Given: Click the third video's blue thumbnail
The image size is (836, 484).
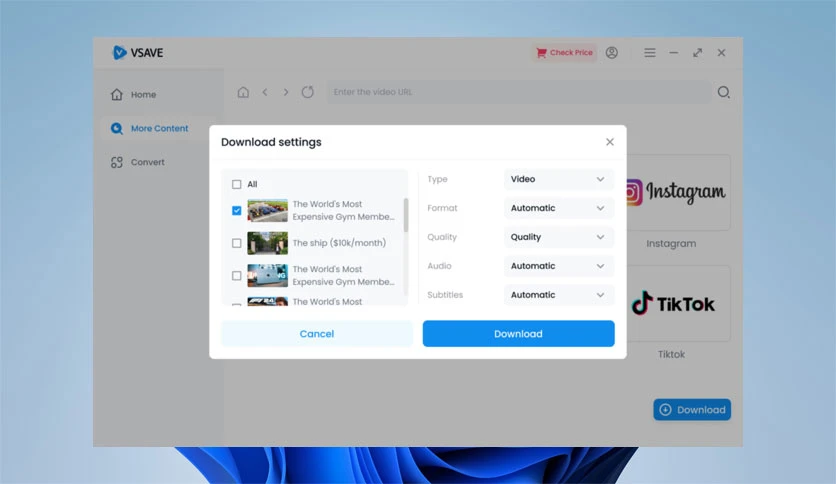Looking at the screenshot, I should point(268,276).
